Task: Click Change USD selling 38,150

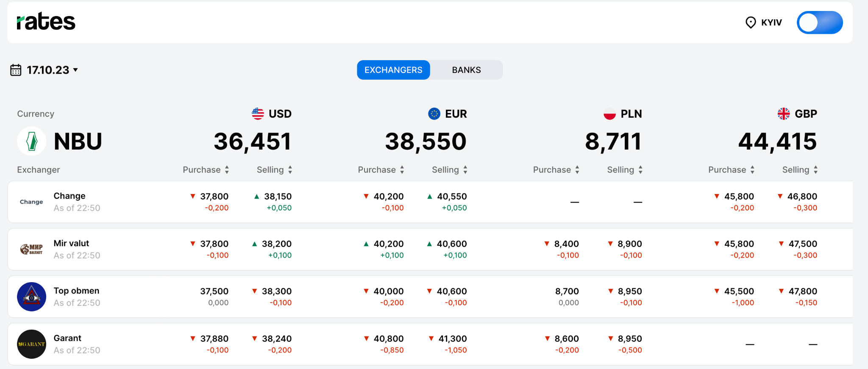Action: click(278, 197)
